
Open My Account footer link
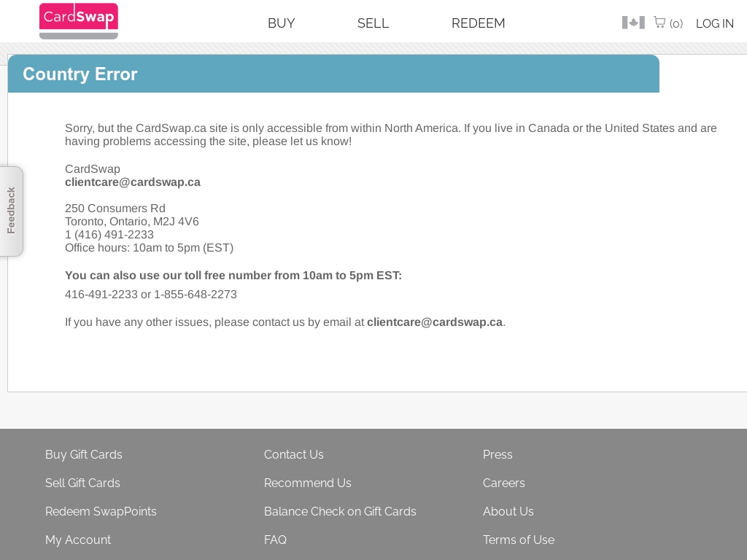tap(78, 540)
